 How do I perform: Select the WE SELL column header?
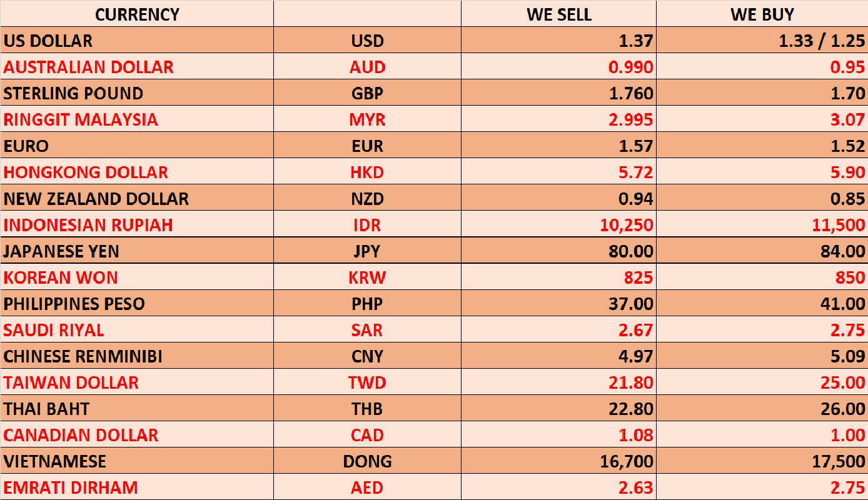point(559,14)
